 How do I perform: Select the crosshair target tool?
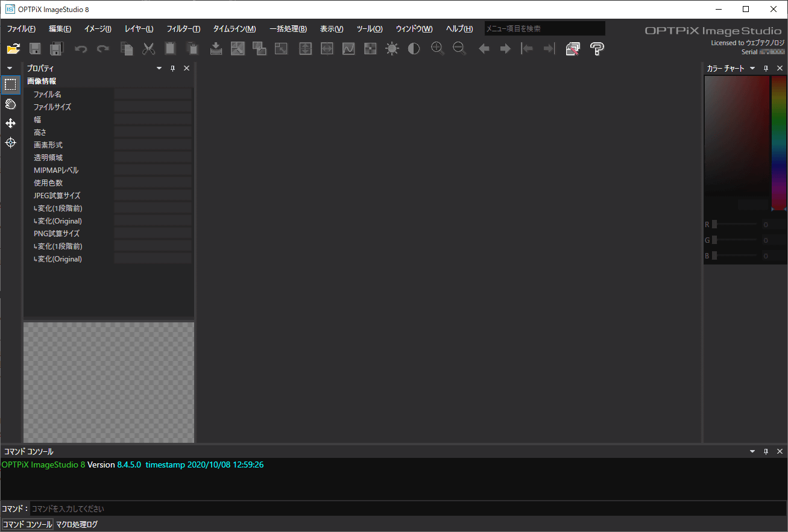10,142
